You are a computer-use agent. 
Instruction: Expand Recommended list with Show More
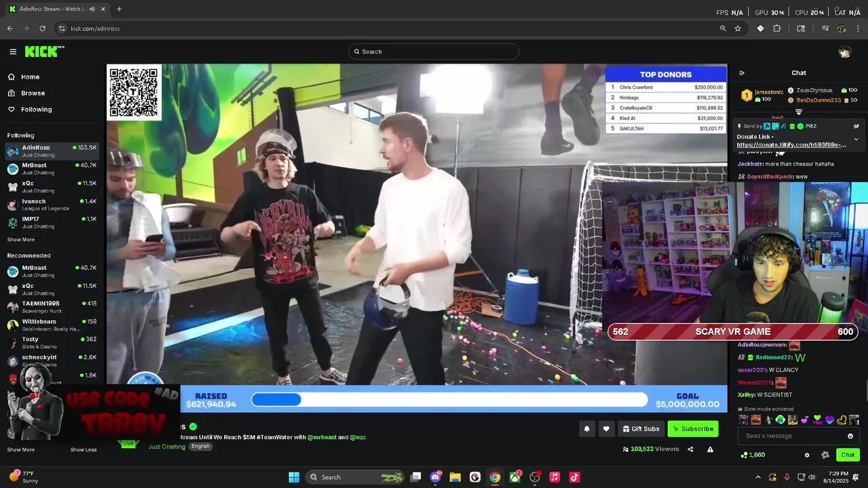coord(20,449)
